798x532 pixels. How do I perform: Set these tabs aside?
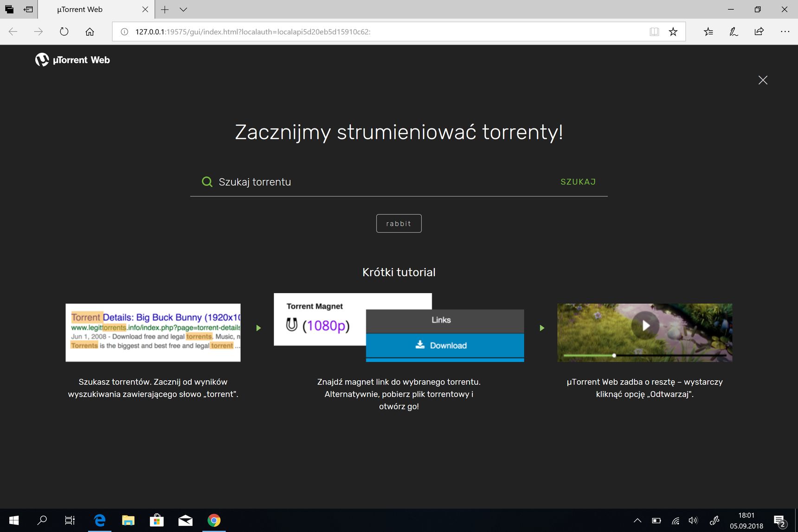point(28,9)
